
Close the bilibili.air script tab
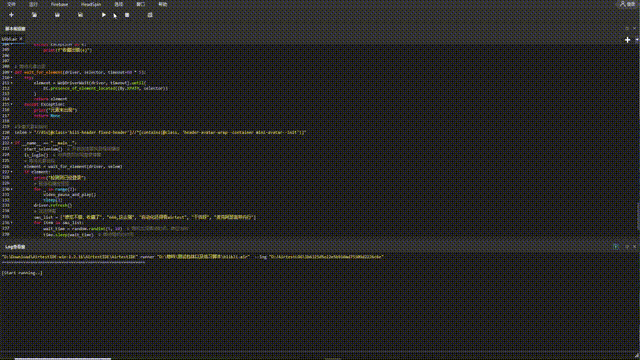pos(21,39)
